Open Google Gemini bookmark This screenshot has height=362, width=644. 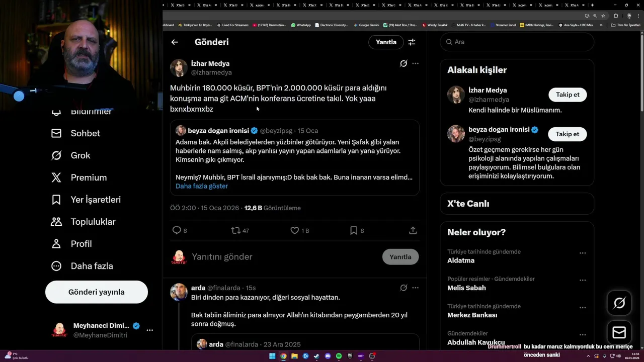366,25
